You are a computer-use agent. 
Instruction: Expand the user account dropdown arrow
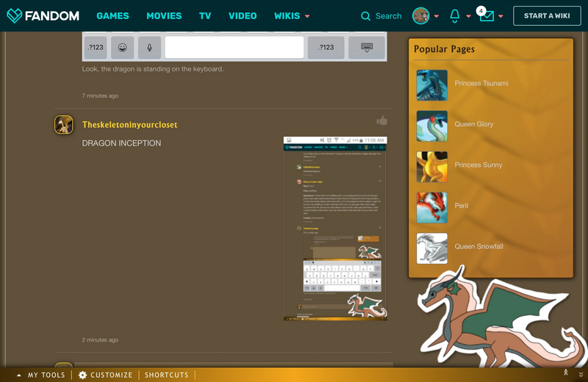pos(436,16)
